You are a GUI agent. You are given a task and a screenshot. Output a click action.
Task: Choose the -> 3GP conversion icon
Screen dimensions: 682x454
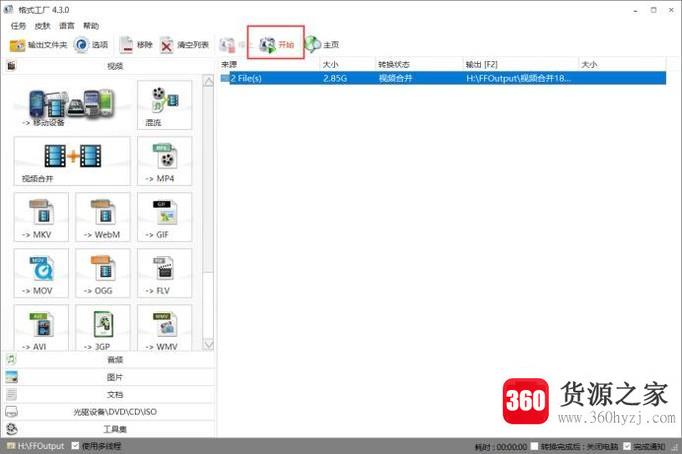103,328
